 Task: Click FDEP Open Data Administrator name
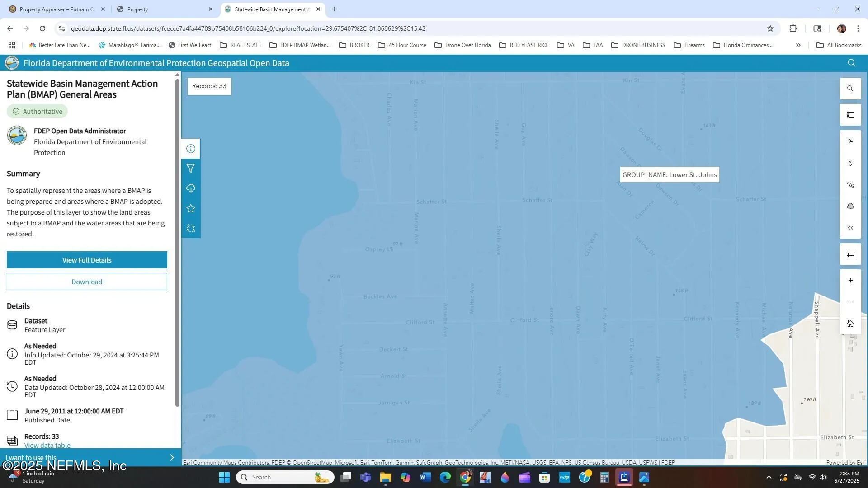click(80, 131)
